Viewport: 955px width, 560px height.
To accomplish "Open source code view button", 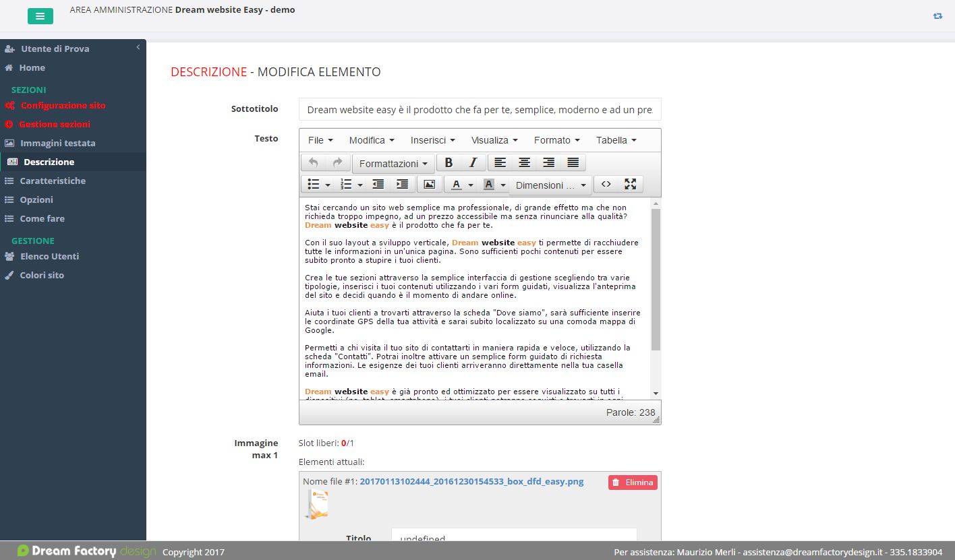I will 606,184.
